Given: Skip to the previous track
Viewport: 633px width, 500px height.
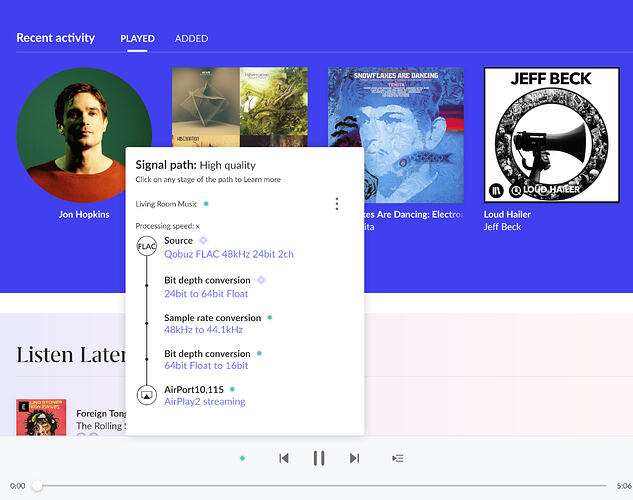Looking at the screenshot, I should click(284, 458).
